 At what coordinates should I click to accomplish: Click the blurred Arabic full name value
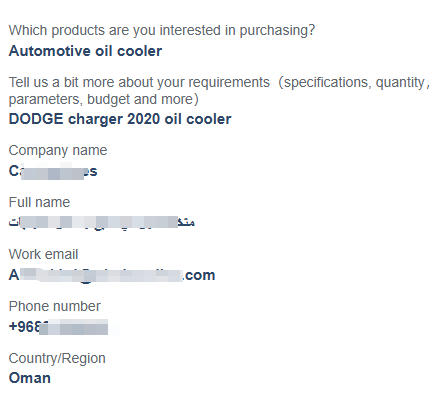tap(102, 222)
